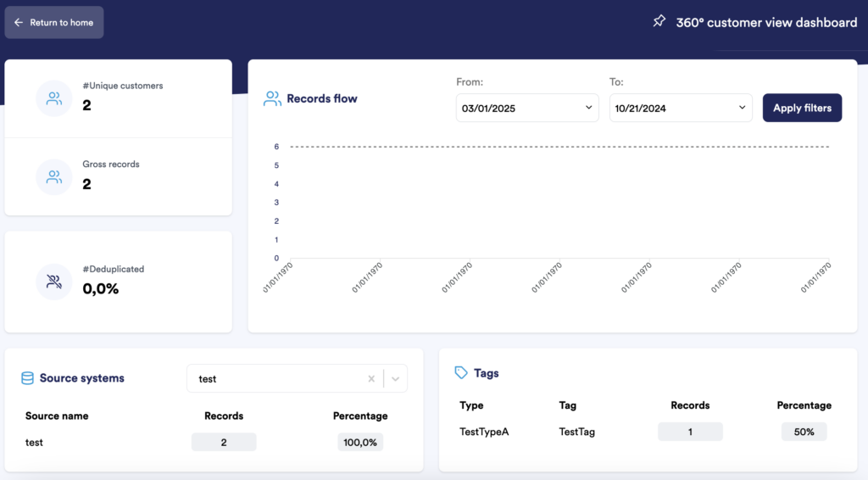This screenshot has width=868, height=480.
Task: Click the Deduplicated crossed-out users icon
Action: [54, 282]
